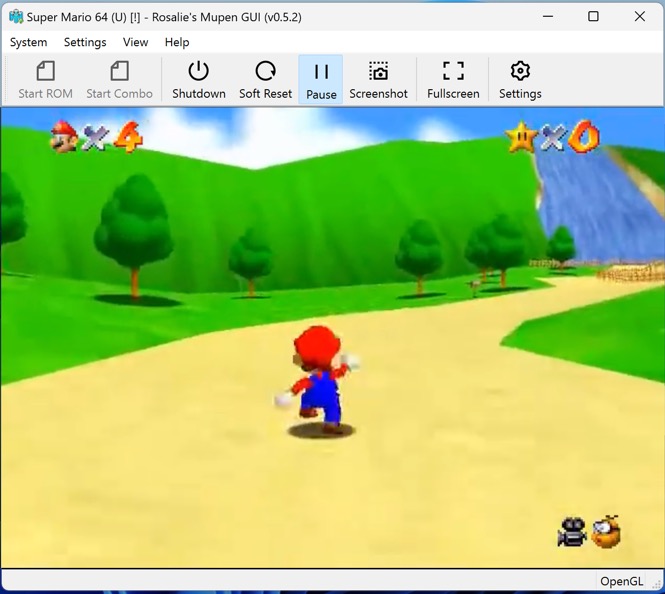Click the Lakitu camera mode icon
The image size is (665, 594).
click(606, 532)
